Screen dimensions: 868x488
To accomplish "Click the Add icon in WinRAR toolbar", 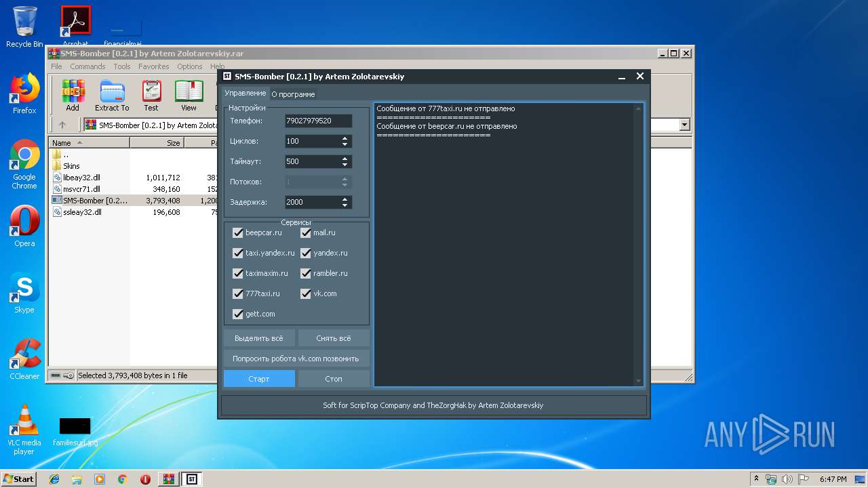I will [73, 96].
